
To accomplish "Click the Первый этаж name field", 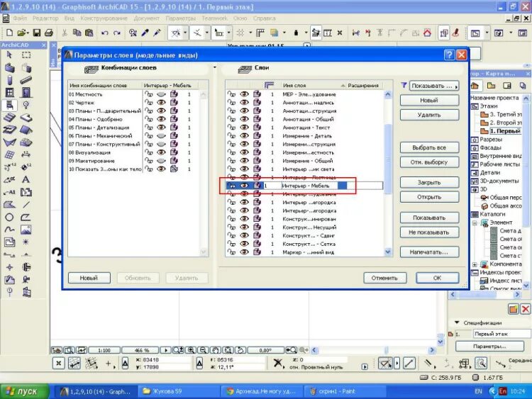I will pos(501,334).
